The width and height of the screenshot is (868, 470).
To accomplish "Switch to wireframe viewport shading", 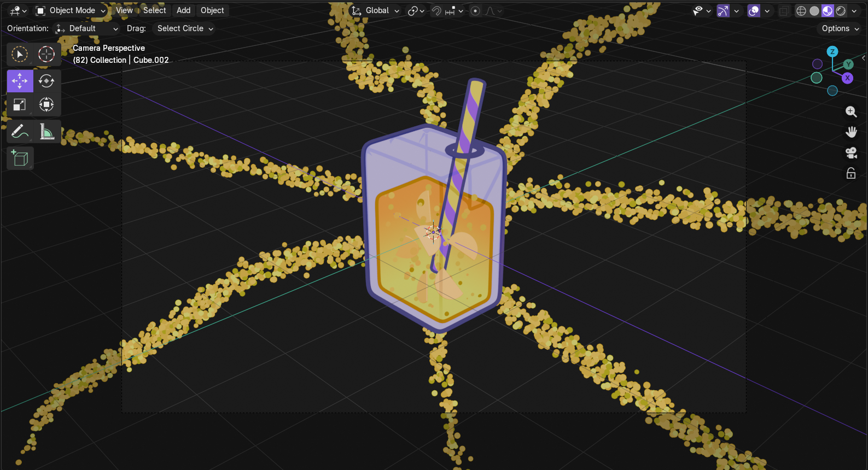I will point(801,11).
